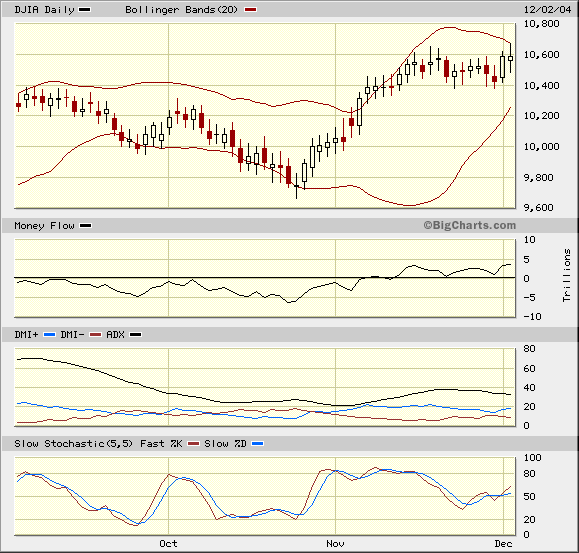Click the black ADX legend swatch
The width and height of the screenshot is (579, 553).
(135, 334)
